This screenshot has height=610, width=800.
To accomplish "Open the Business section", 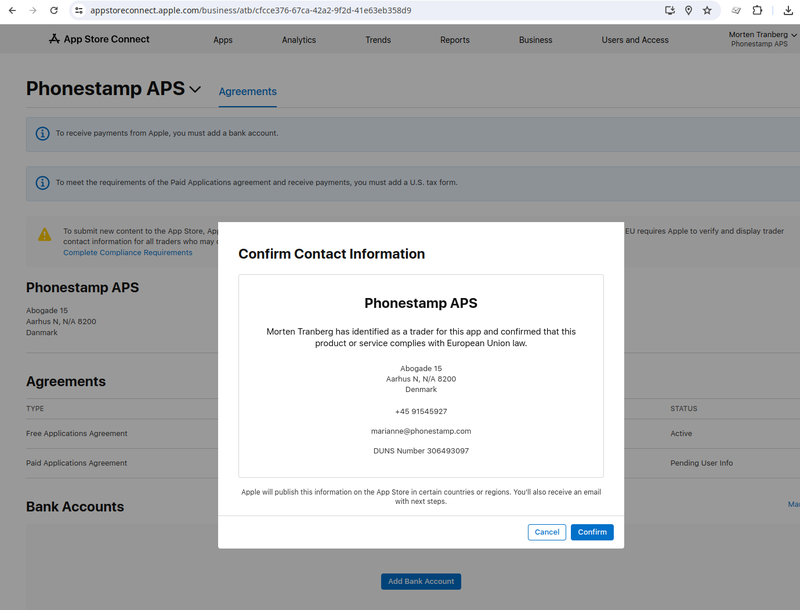I will (535, 40).
